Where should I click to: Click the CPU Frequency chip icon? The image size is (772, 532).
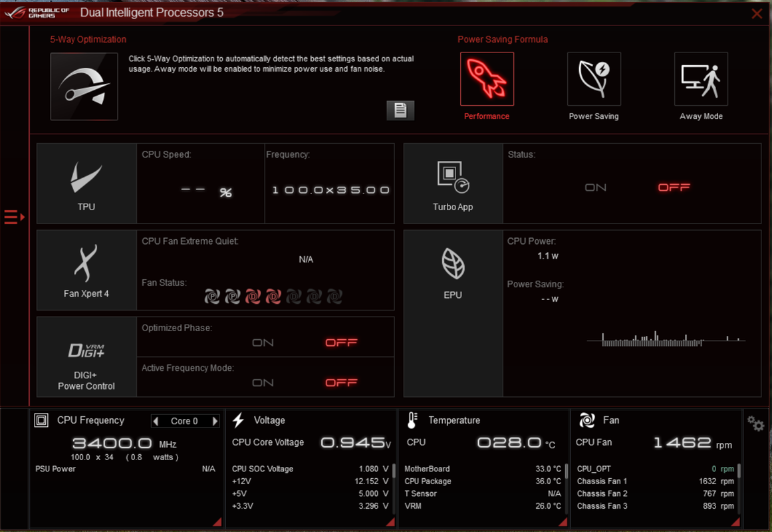pos(41,420)
